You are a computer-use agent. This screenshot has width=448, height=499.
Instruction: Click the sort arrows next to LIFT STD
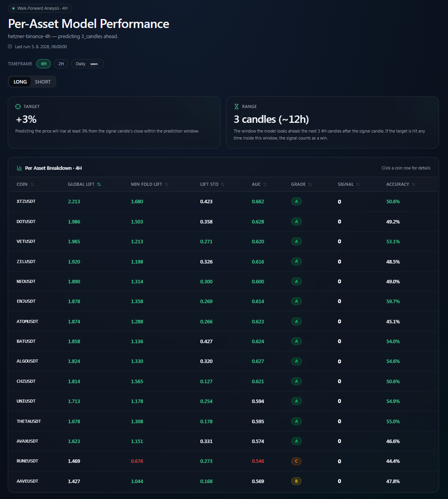tap(222, 185)
